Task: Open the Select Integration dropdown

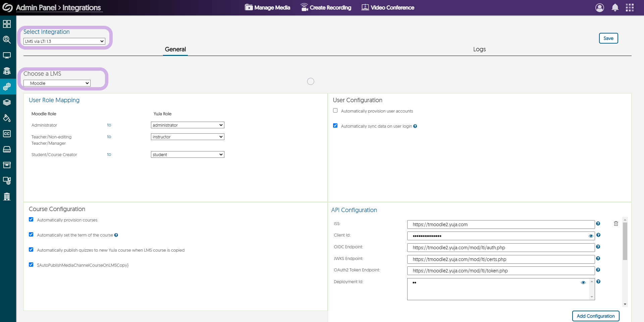Action: 64,41
